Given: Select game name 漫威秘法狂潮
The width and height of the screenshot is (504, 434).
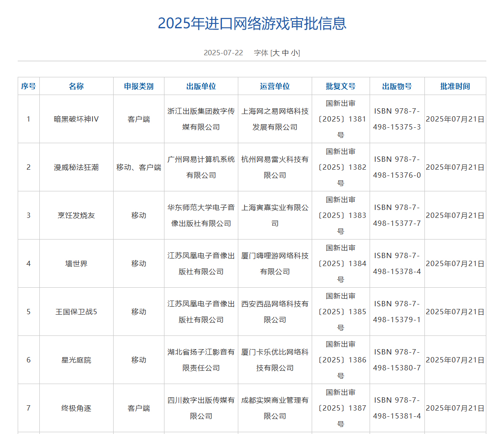Looking at the screenshot, I should point(76,168).
